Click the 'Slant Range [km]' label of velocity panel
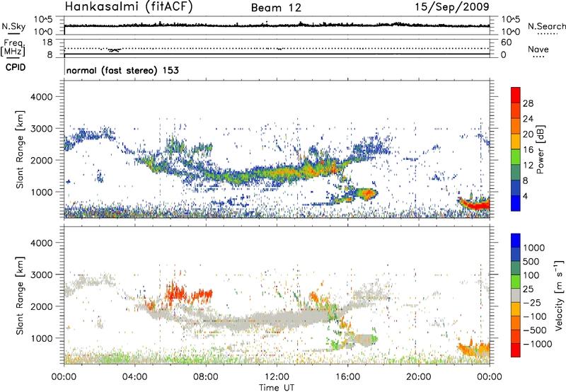566x392 pixels. (x=20, y=296)
